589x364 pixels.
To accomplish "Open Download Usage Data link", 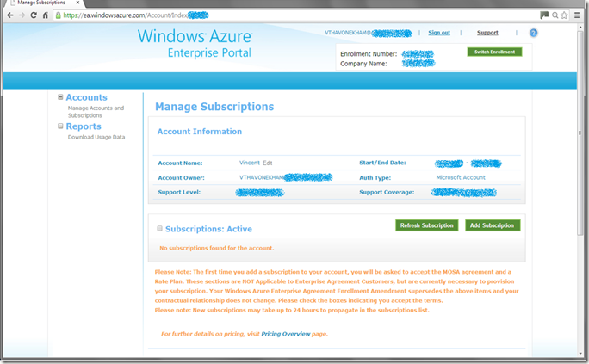I will tap(96, 137).
